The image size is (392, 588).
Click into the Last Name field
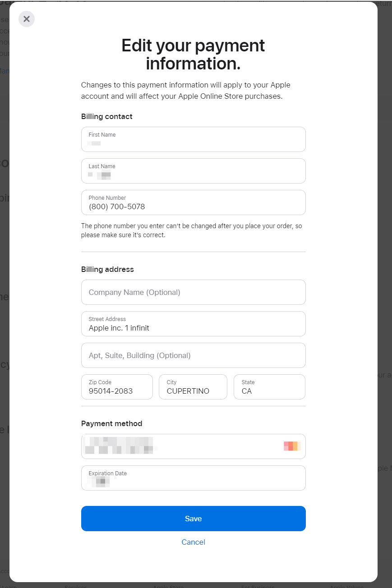click(193, 171)
